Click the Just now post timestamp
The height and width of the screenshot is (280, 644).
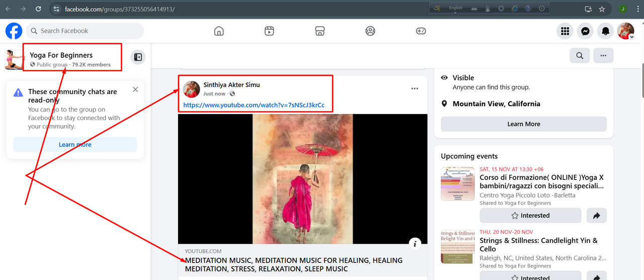(x=214, y=94)
